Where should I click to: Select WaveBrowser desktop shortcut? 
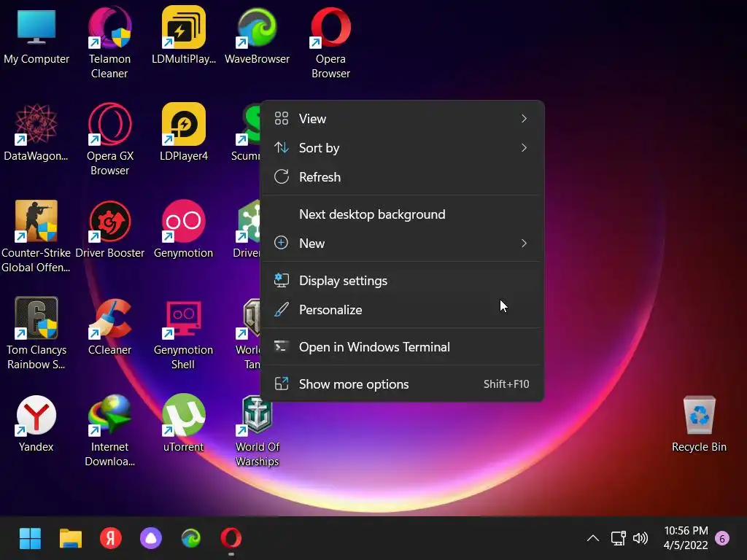click(257, 36)
